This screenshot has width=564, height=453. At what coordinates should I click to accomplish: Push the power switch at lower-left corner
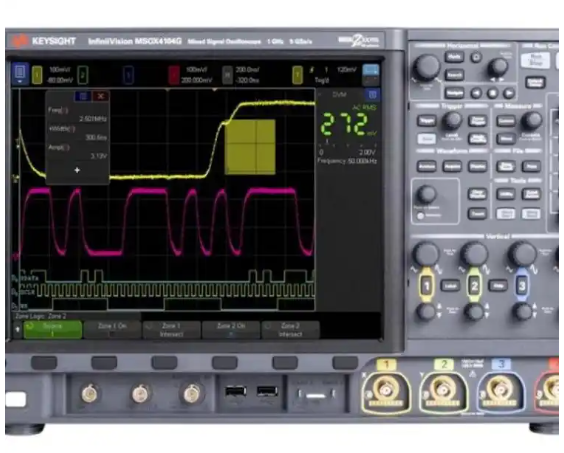click(15, 399)
